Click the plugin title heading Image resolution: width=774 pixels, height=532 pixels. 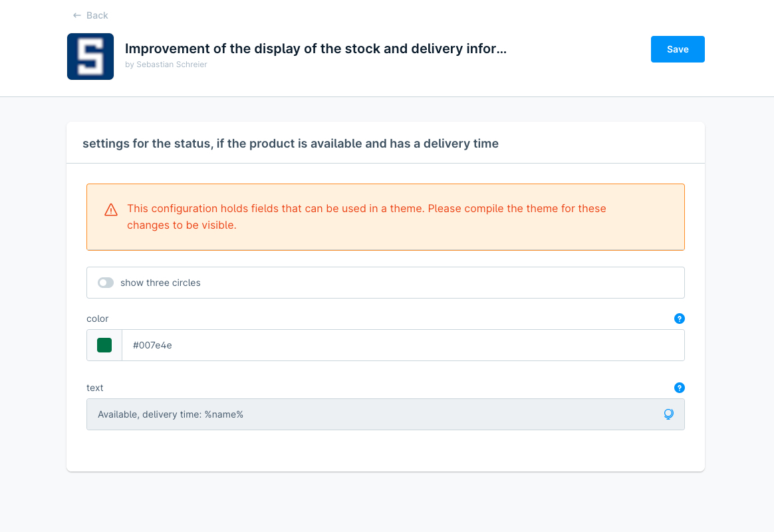[315, 49]
